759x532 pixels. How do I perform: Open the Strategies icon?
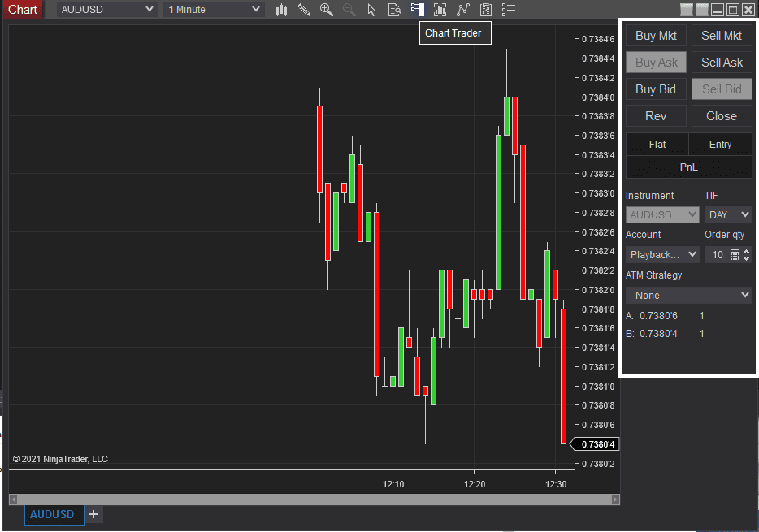tap(485, 10)
